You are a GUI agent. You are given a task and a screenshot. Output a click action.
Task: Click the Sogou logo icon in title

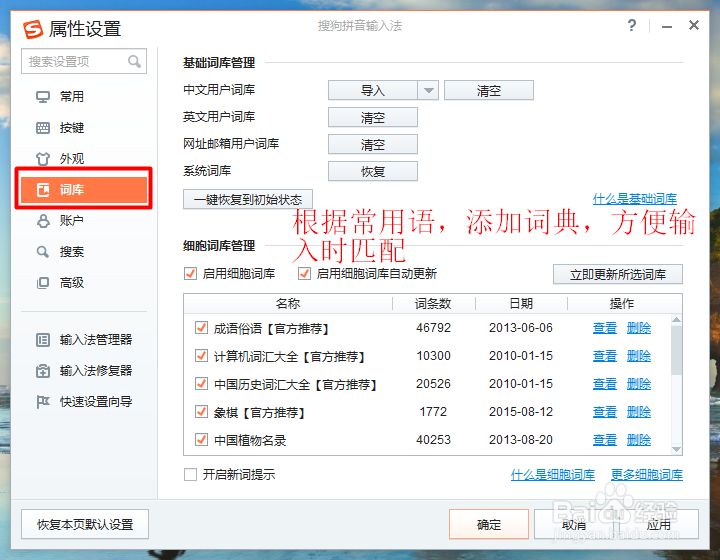pos(33,29)
